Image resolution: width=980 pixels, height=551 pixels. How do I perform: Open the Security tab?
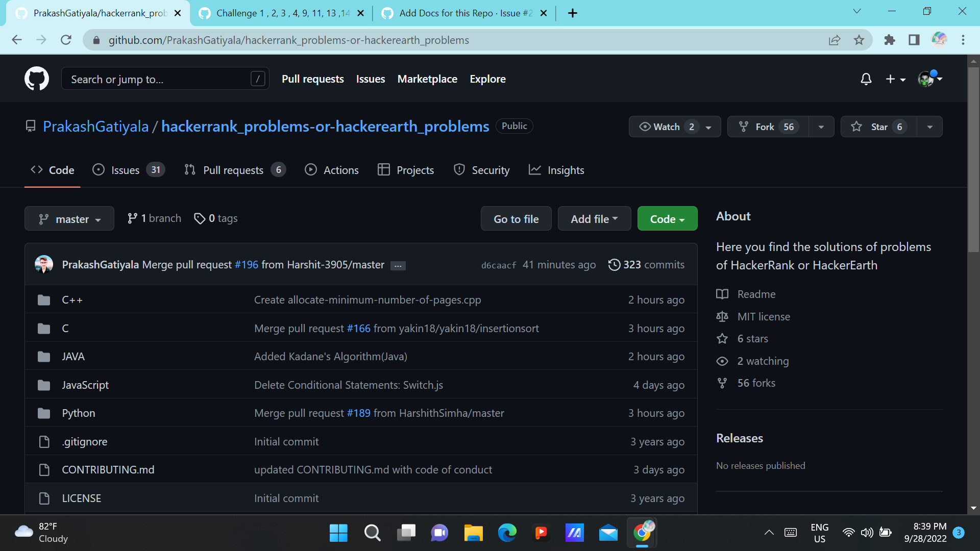point(481,170)
